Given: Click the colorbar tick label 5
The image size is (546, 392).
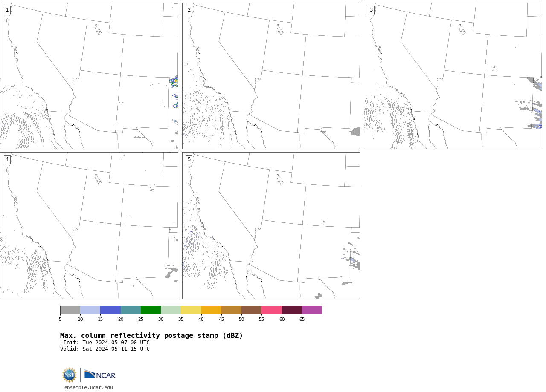Looking at the screenshot, I should (60, 320).
